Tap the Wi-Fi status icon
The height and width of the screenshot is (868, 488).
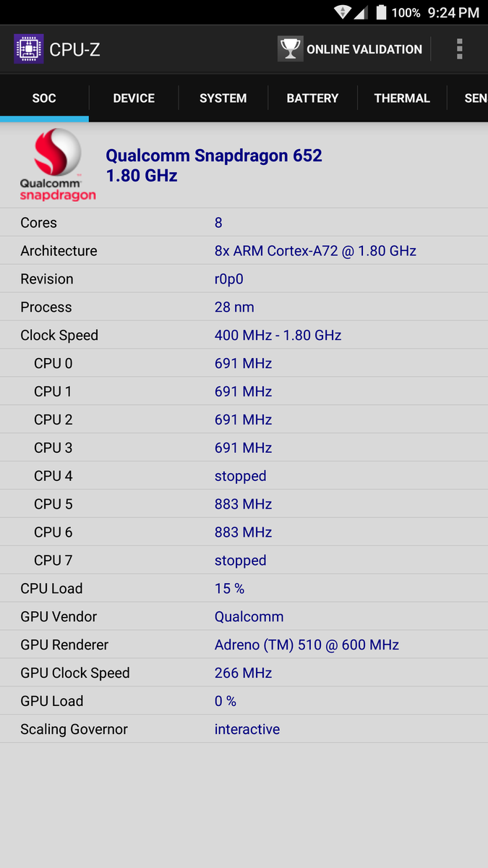point(343,12)
